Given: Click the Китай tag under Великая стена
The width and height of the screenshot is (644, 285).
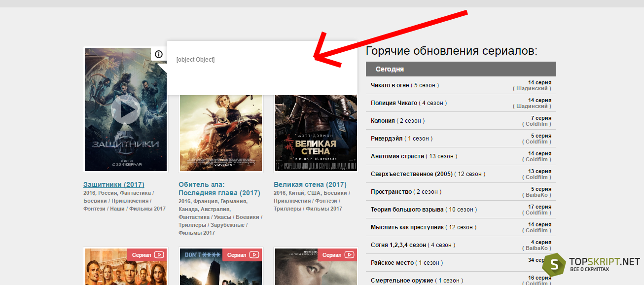Looking at the screenshot, I should point(296,193).
